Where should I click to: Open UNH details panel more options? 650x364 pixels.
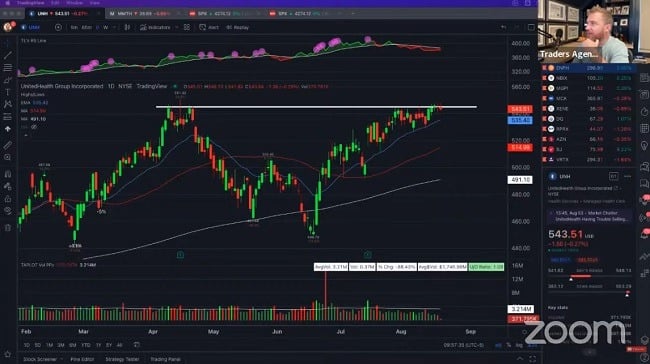pyautogui.click(x=627, y=176)
